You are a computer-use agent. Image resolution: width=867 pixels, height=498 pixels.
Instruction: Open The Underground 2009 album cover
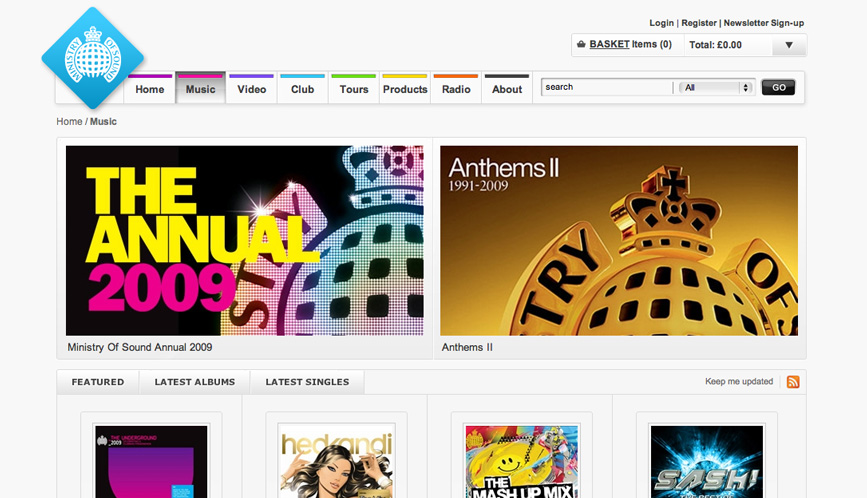pyautogui.click(x=151, y=462)
